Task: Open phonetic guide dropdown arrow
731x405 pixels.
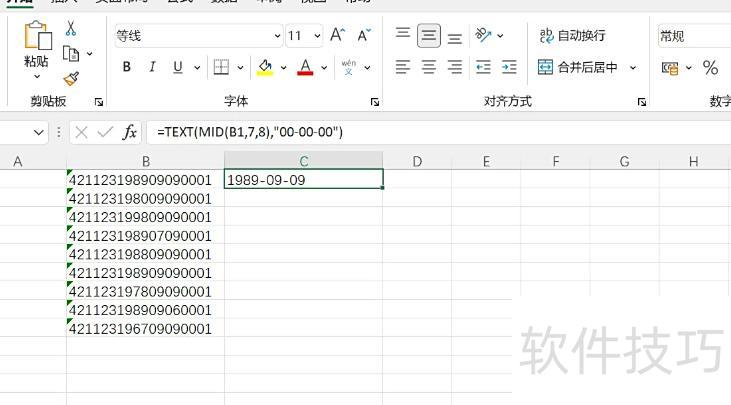Action: (x=367, y=68)
